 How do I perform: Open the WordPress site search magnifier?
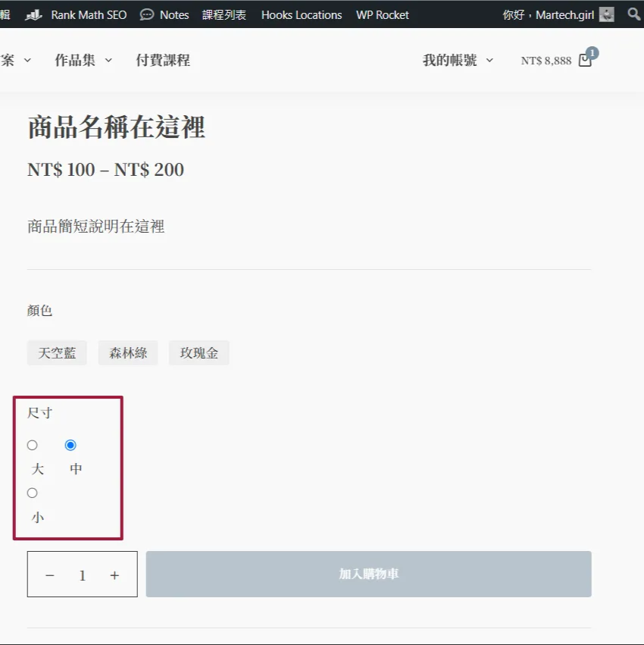click(634, 14)
